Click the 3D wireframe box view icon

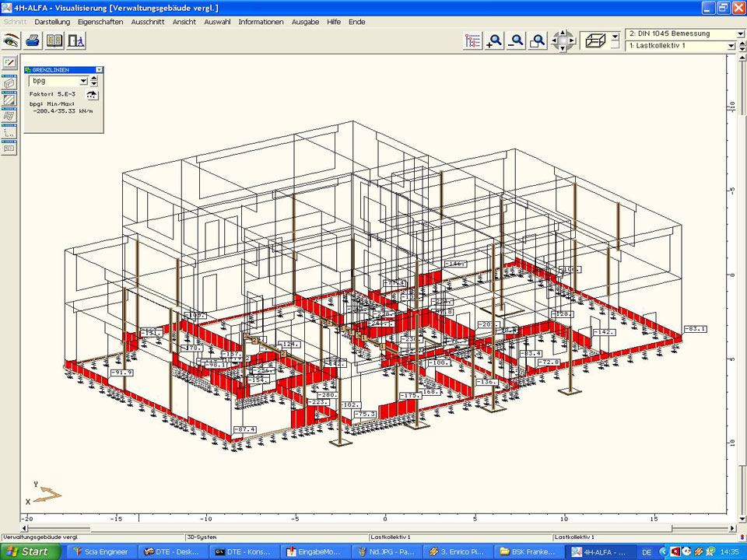(x=597, y=40)
